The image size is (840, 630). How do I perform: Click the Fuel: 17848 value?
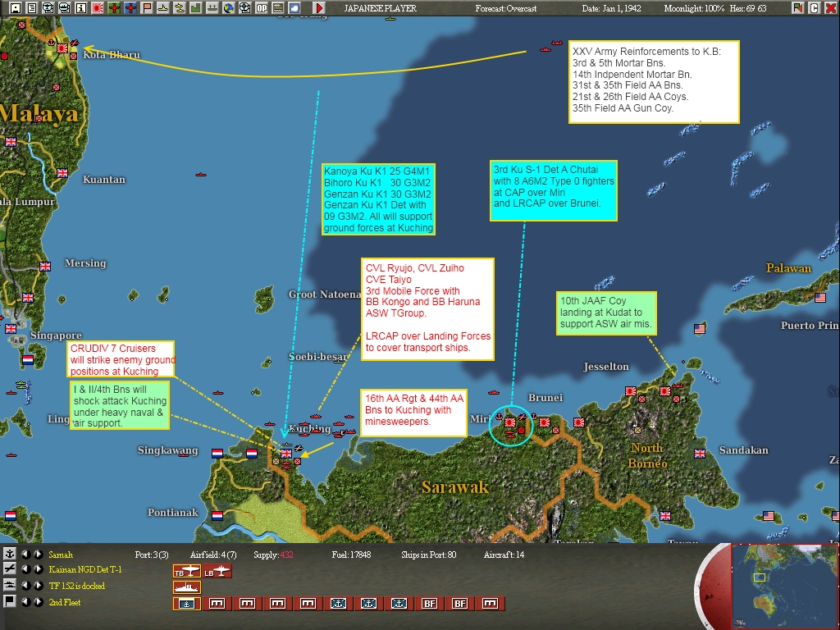[x=351, y=555]
